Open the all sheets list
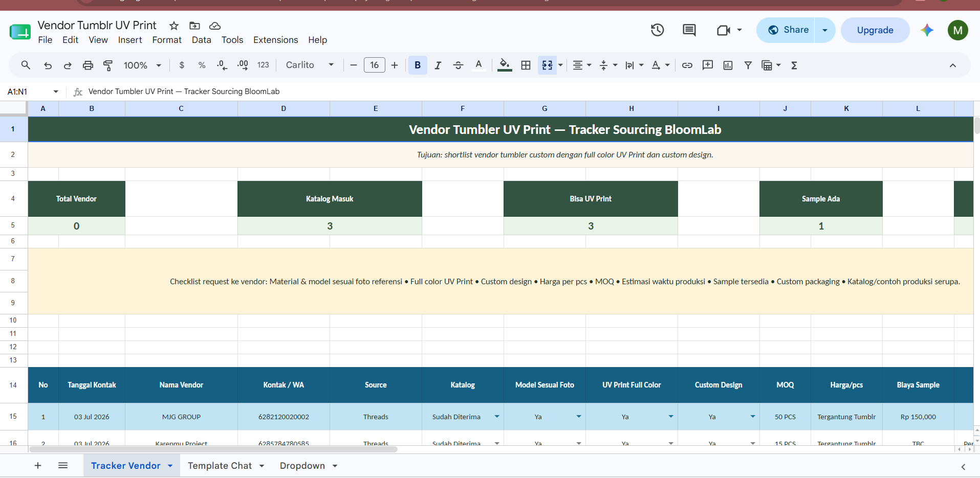980x478 pixels. click(63, 466)
